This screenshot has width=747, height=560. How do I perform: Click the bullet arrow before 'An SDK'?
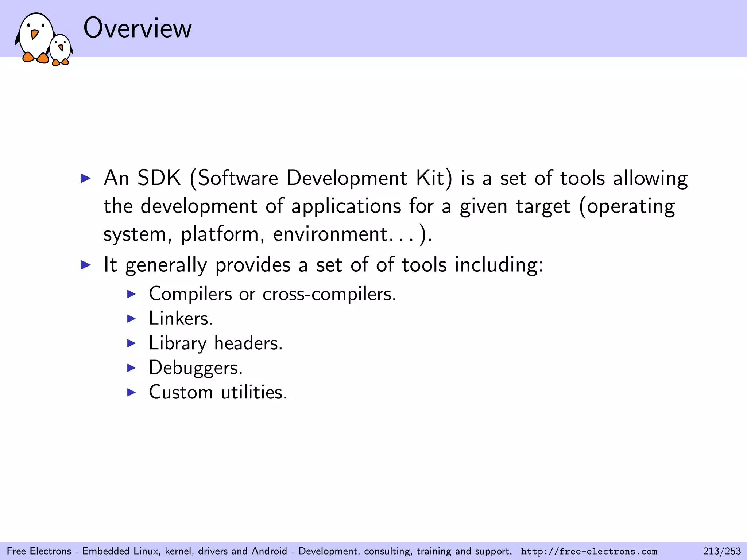[x=85, y=178]
